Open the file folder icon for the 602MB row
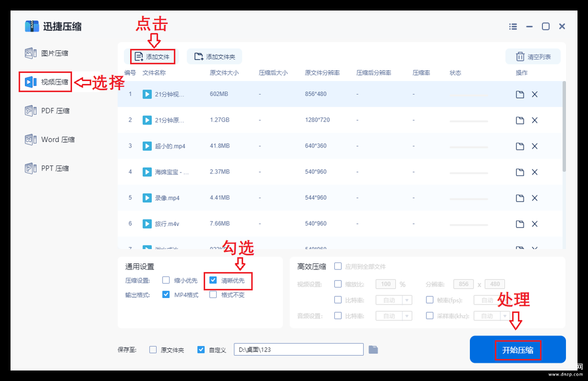This screenshot has height=381, width=588. click(x=520, y=94)
